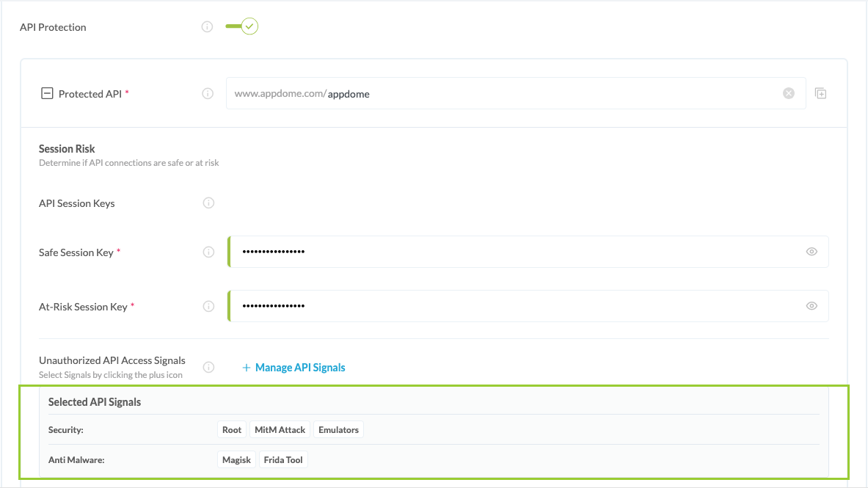Select the Anti Malware: row label
Image resolution: width=868 pixels, height=488 pixels.
pyautogui.click(x=76, y=460)
